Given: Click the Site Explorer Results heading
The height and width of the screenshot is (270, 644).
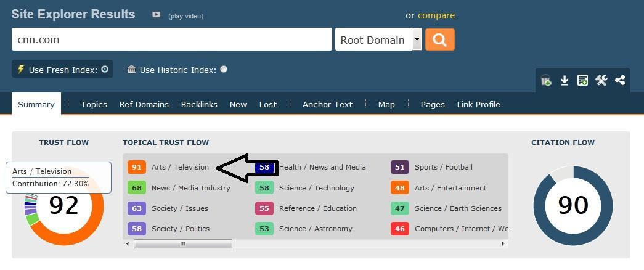Looking at the screenshot, I should [x=73, y=14].
